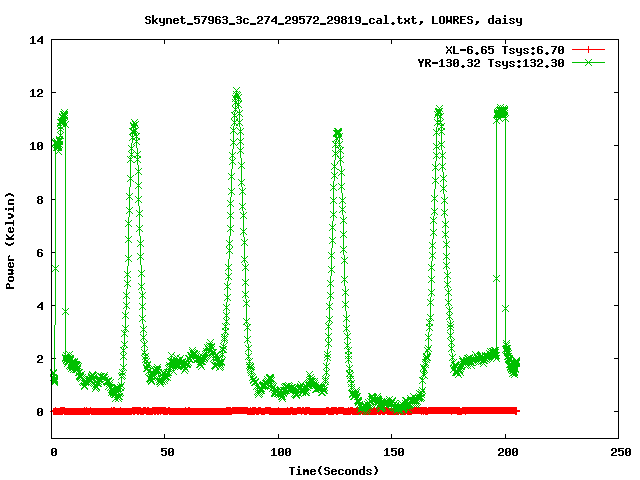
Task: Click the x-axis tick label 100
Action: tap(281, 452)
